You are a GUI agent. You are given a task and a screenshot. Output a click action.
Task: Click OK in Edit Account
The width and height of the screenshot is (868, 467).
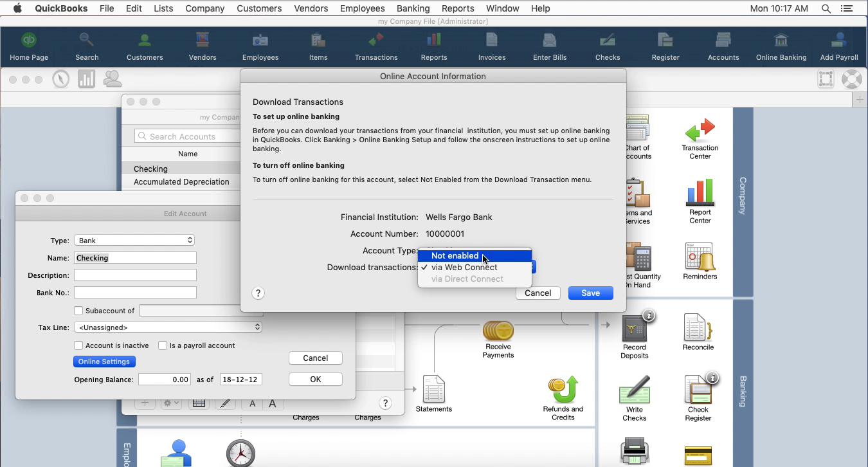click(315, 380)
